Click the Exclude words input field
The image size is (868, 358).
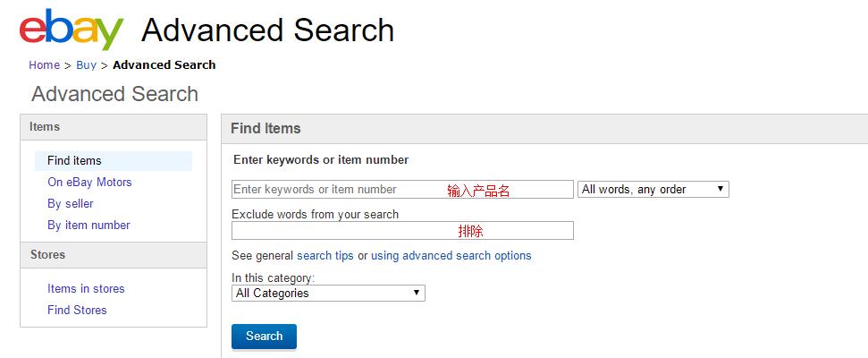click(402, 231)
